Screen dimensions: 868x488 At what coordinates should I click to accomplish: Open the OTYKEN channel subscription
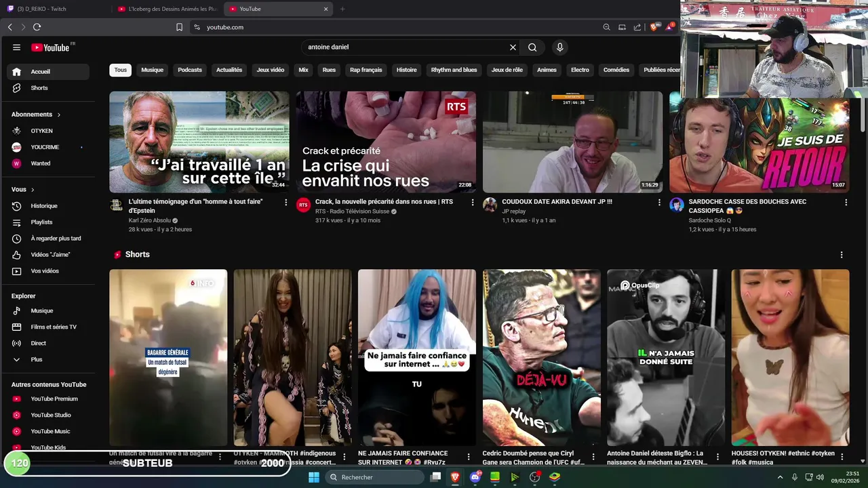(48, 131)
